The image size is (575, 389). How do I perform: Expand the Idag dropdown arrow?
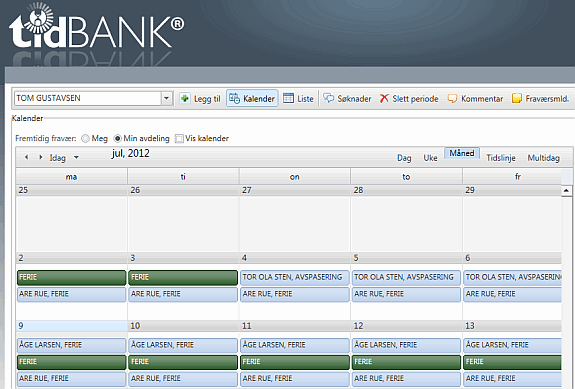click(76, 157)
